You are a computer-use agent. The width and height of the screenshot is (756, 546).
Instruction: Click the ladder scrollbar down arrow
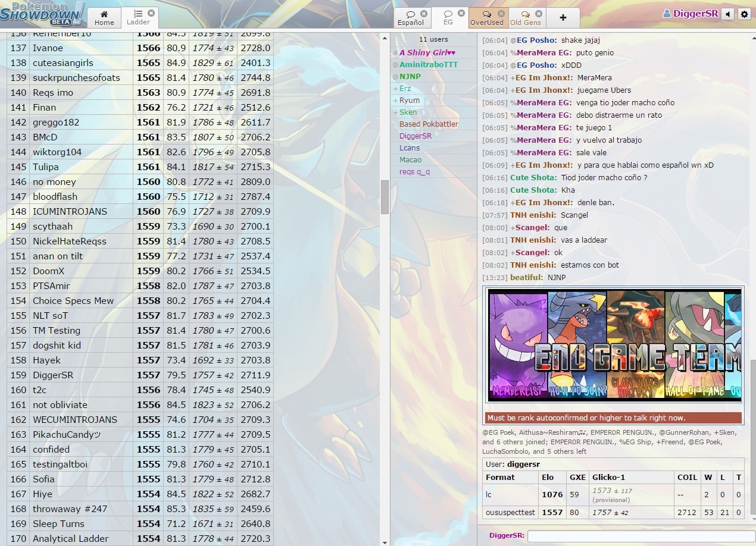tap(385, 542)
